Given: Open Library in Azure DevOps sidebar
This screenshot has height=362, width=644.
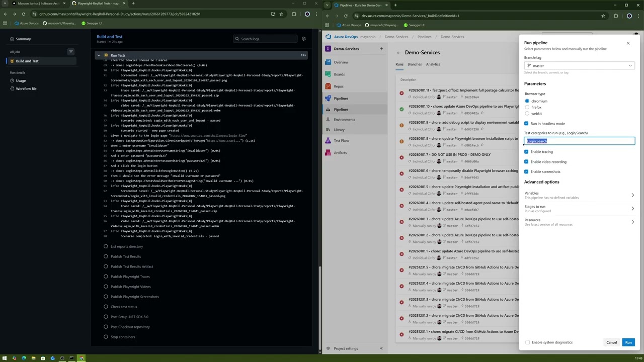Looking at the screenshot, I should [339, 129].
